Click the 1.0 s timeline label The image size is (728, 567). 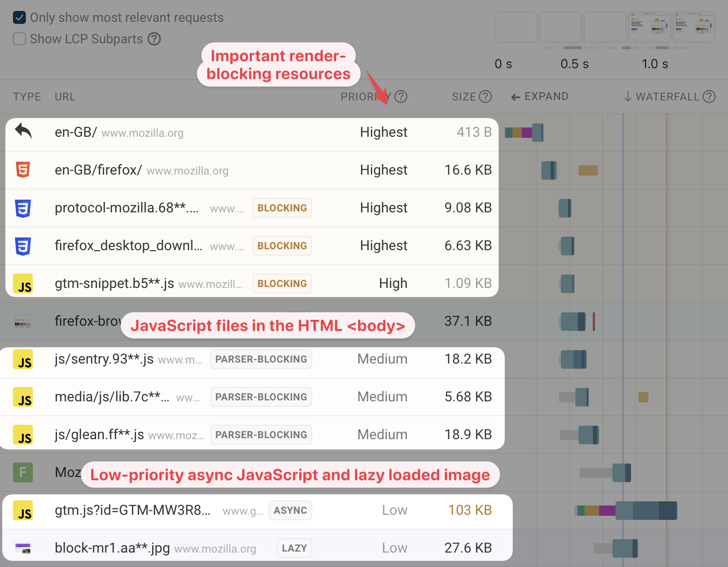[x=655, y=64]
